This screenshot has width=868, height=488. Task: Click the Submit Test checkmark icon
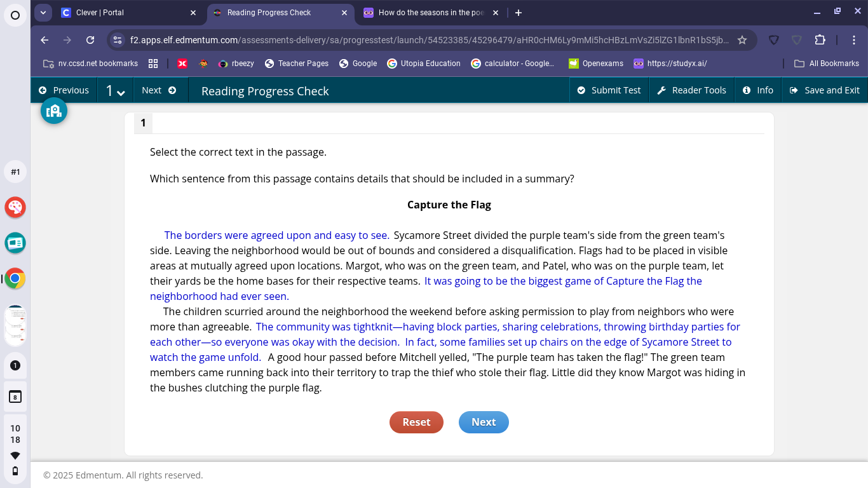tap(580, 90)
